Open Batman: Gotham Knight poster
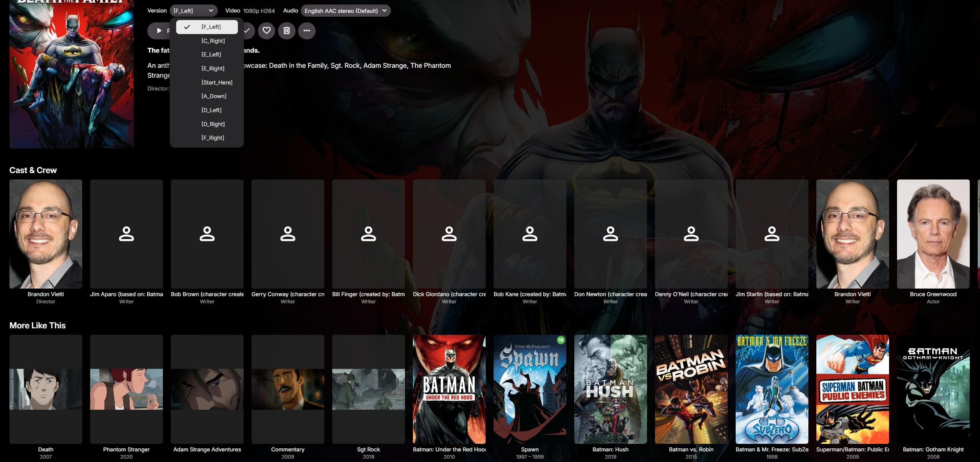Image resolution: width=980 pixels, height=462 pixels. (x=933, y=389)
